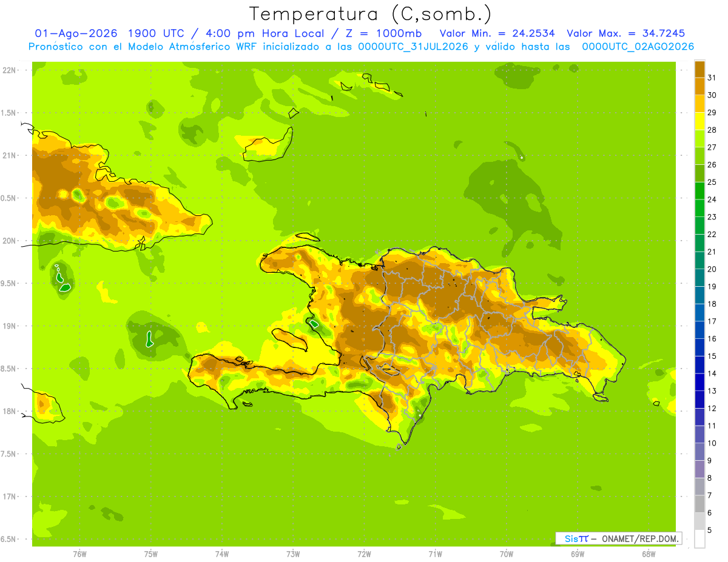Screen dimensions: 728x562
Task: Click the 'Valor Min. = 24.2534' readout
Action: 497,33
